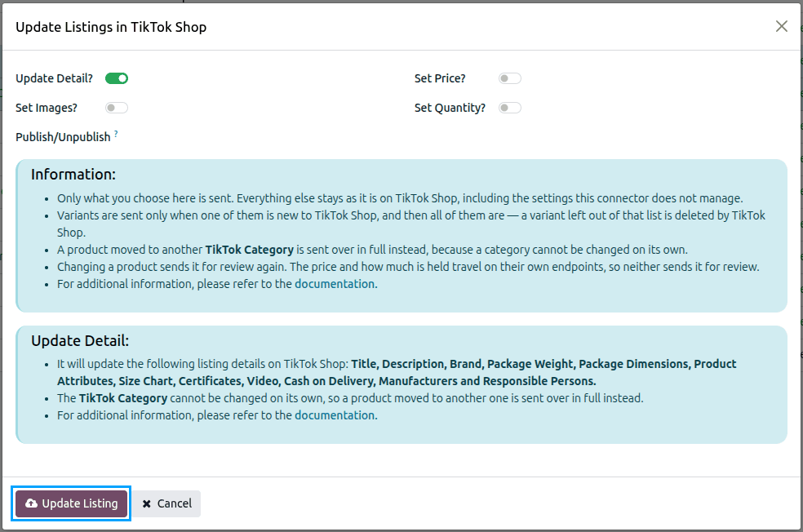Click the Set Images? field label
Viewport: 803px width, 532px height.
coord(47,108)
